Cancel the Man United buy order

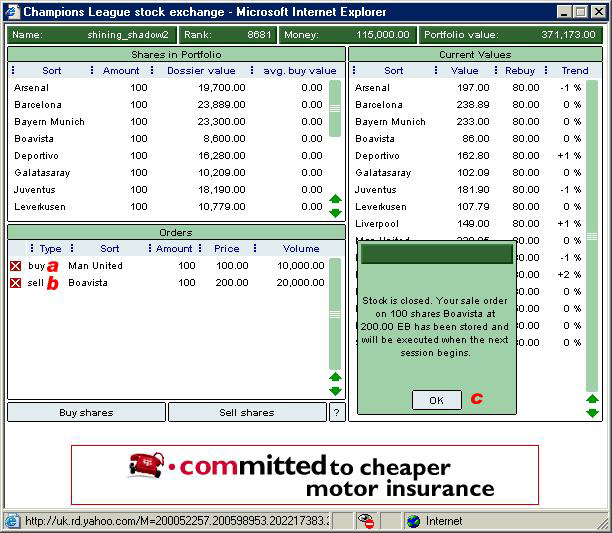16,266
